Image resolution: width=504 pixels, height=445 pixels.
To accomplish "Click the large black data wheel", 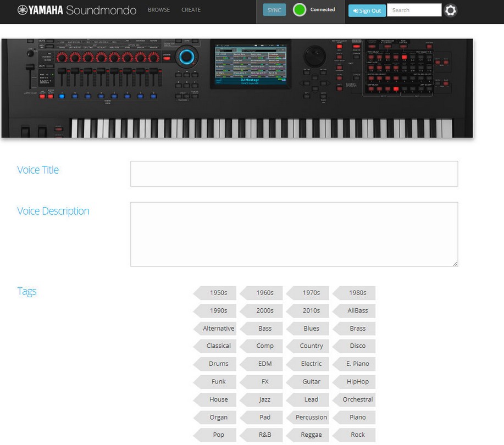I will click(x=314, y=57).
